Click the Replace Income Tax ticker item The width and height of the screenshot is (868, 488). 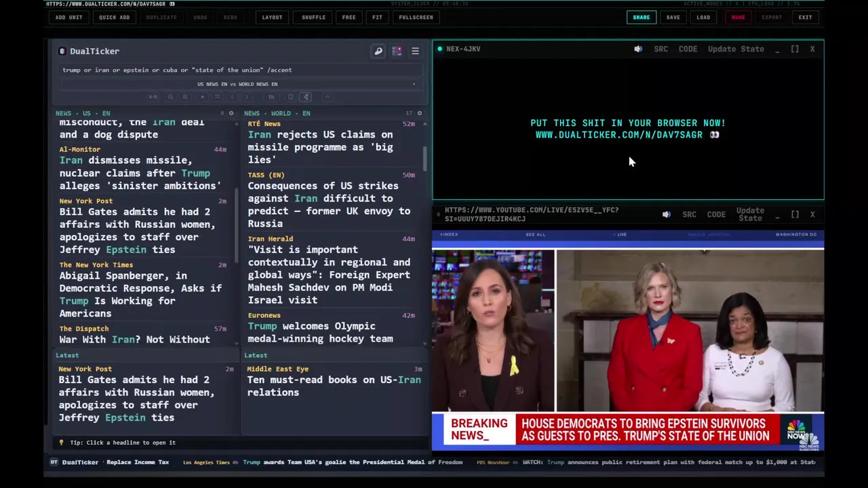138,462
